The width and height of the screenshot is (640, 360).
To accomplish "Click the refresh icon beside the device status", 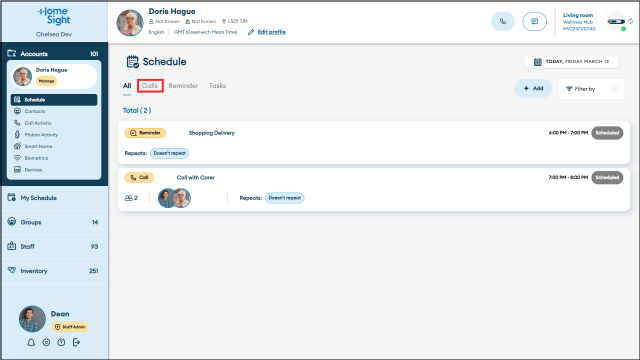I will 631,21.
